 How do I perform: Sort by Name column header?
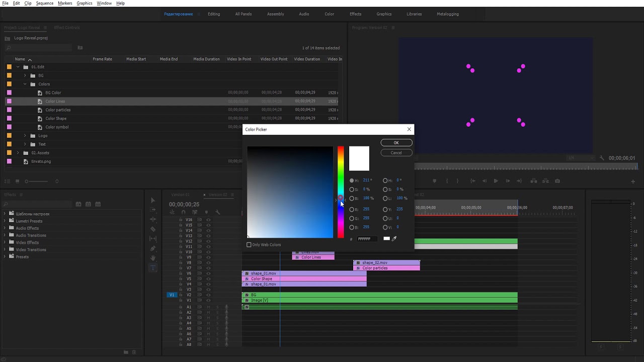click(x=20, y=59)
